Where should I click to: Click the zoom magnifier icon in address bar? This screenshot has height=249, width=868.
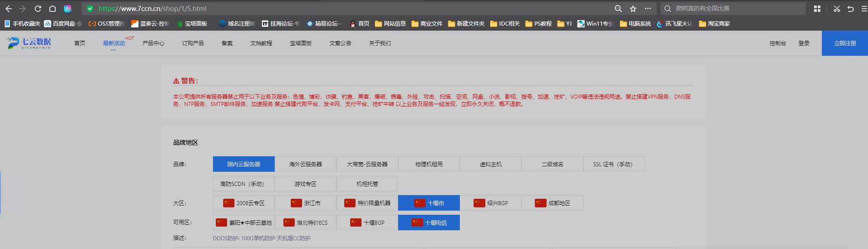click(618, 9)
